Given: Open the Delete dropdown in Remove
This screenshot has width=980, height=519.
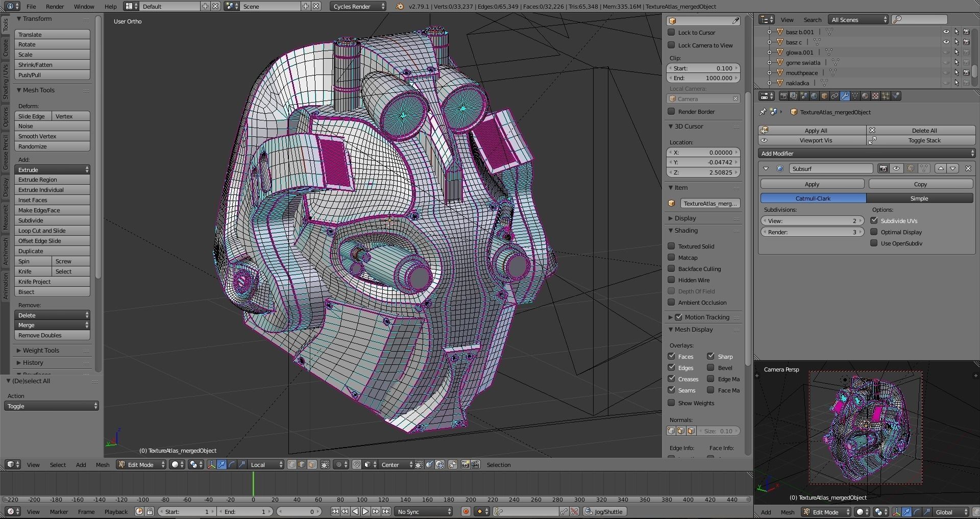Looking at the screenshot, I should 52,315.
